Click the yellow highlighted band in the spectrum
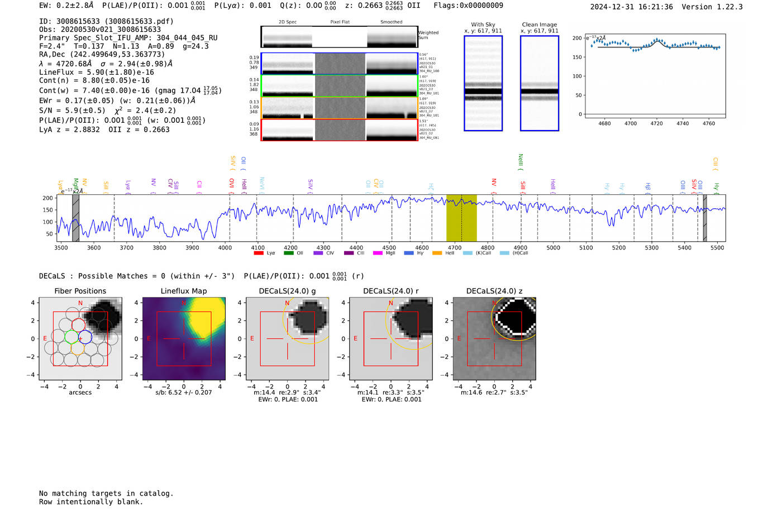 tap(461, 218)
